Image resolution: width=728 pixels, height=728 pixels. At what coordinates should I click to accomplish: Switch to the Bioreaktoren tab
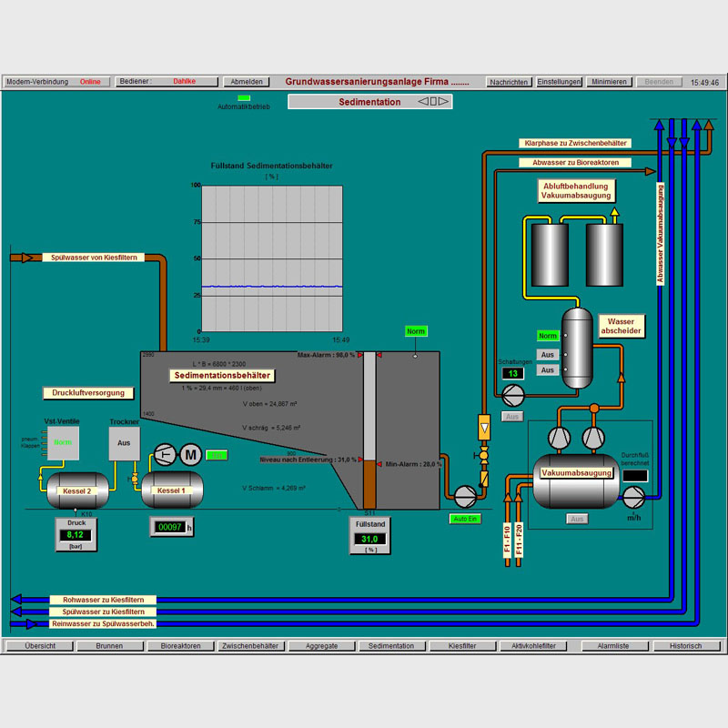click(179, 646)
